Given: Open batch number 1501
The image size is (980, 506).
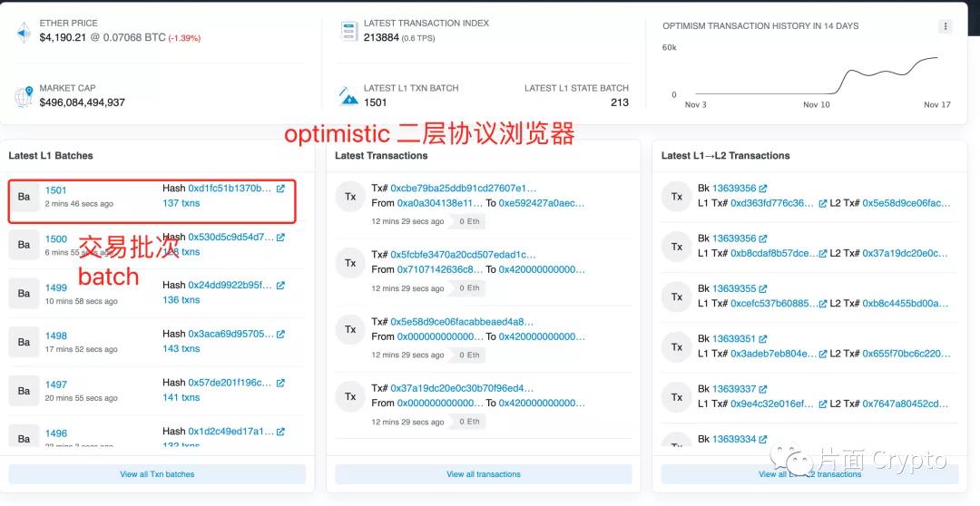Looking at the screenshot, I should [x=55, y=190].
